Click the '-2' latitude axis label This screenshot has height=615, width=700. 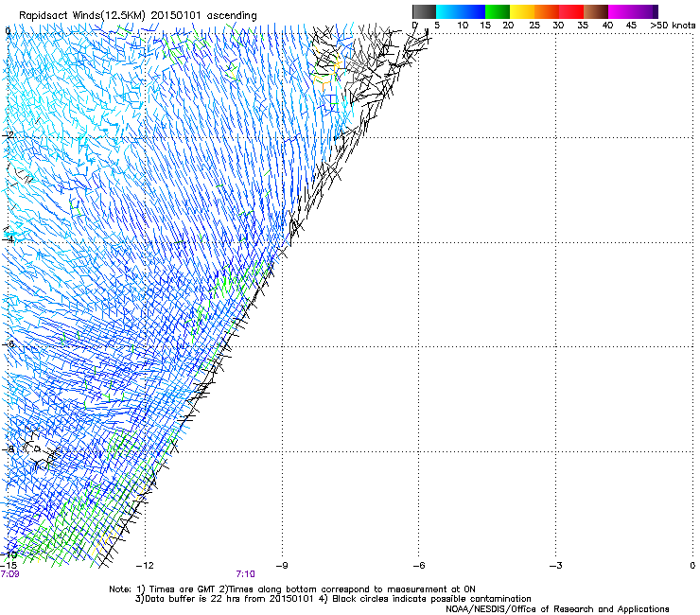(x=8, y=135)
